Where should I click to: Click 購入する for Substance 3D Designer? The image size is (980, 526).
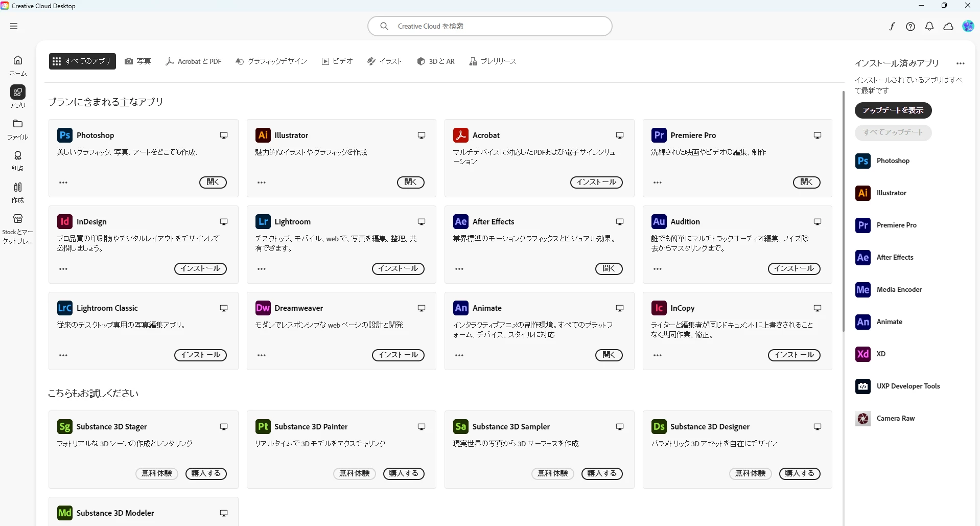tap(800, 474)
